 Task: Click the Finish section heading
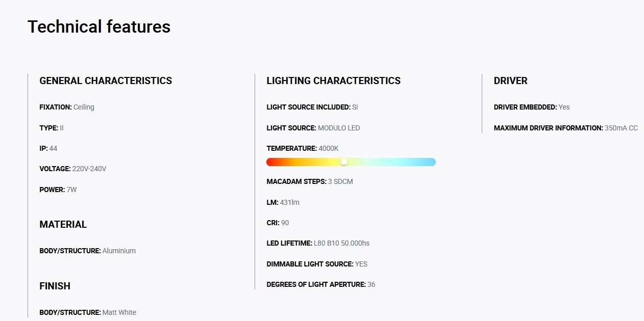(55, 286)
